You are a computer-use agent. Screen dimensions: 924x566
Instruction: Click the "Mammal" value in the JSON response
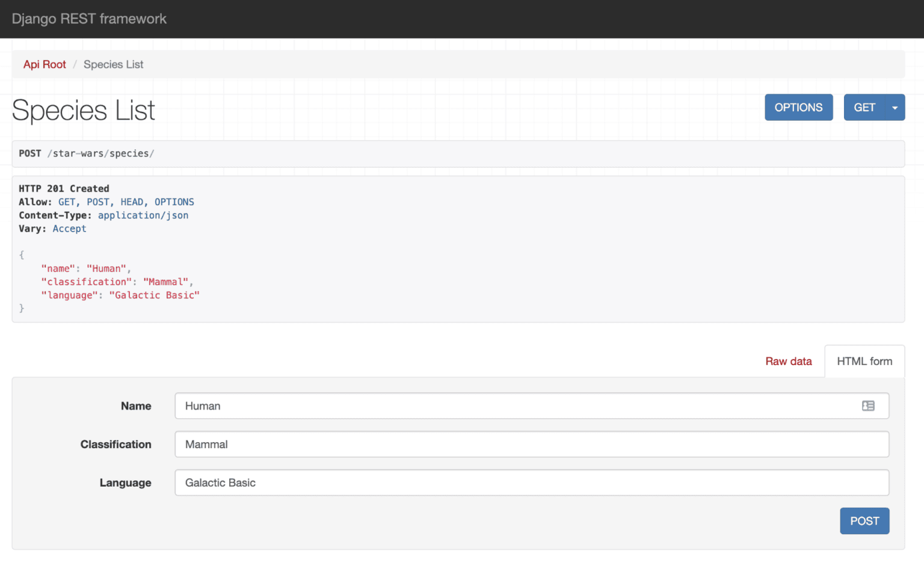(165, 282)
